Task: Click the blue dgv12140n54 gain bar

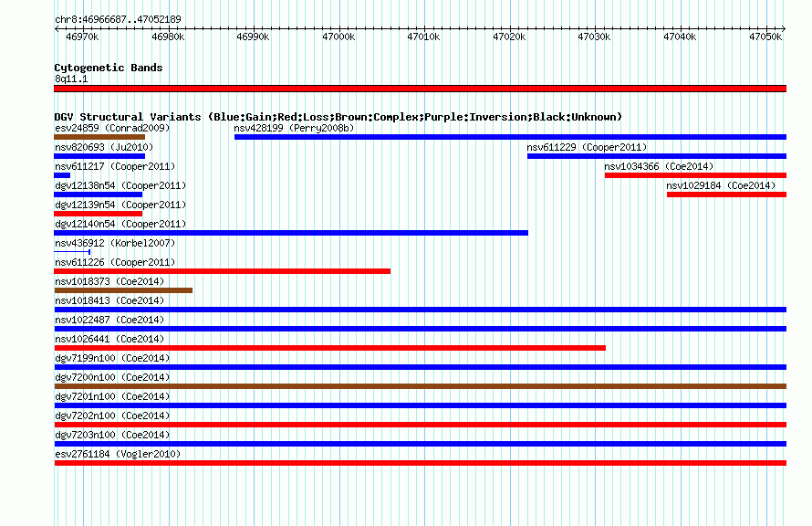Action: coord(291,233)
